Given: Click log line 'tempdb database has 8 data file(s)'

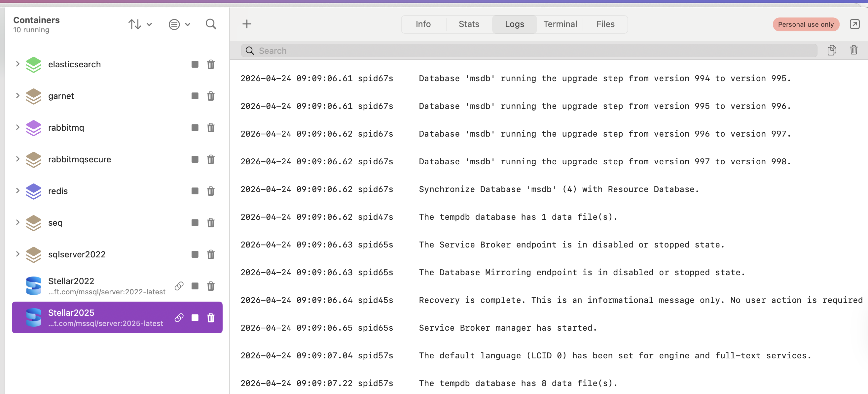Looking at the screenshot, I should pos(429,383).
